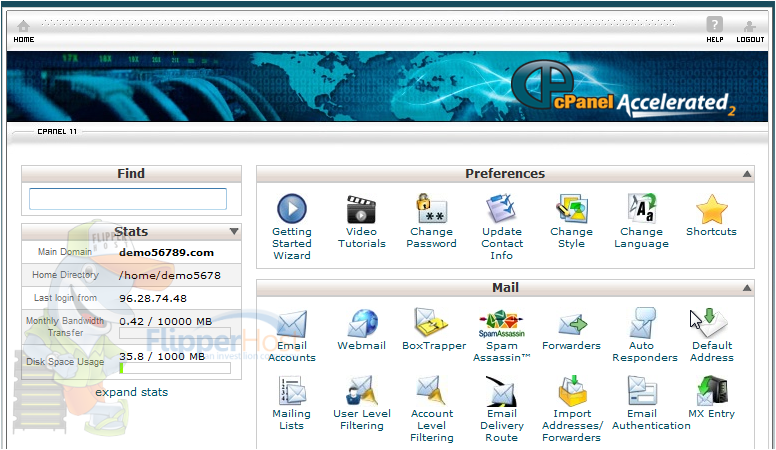776x450 pixels.
Task: Click the last login IP 96.28.74.48
Action: 153,299
